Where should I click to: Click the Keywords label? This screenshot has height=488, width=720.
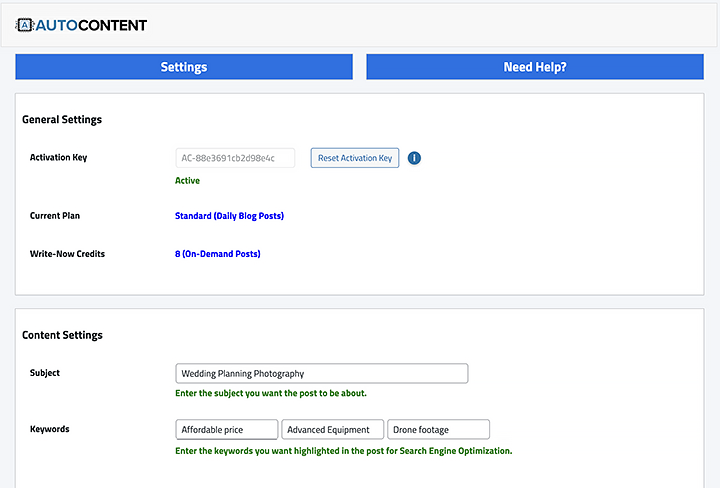click(x=49, y=429)
